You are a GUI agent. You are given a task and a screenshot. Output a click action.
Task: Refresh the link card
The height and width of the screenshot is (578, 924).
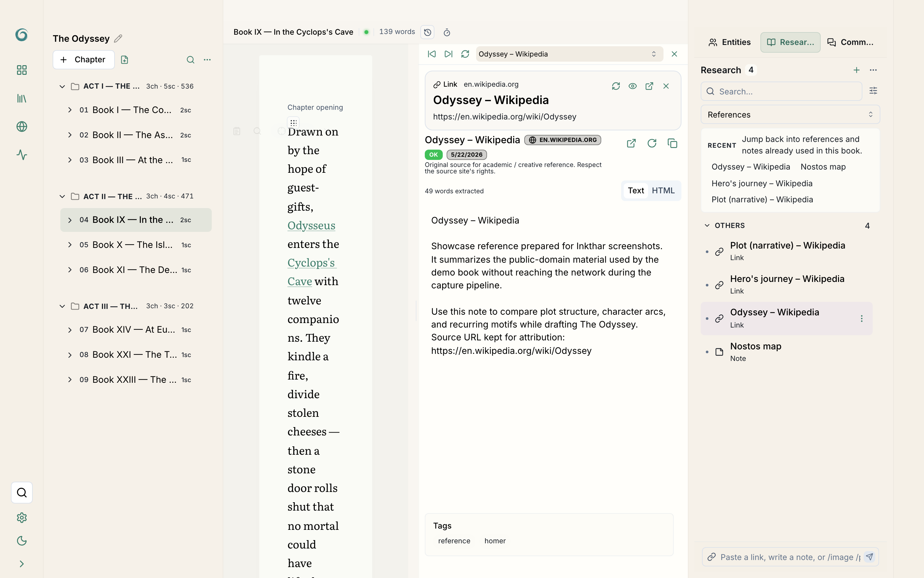point(616,86)
